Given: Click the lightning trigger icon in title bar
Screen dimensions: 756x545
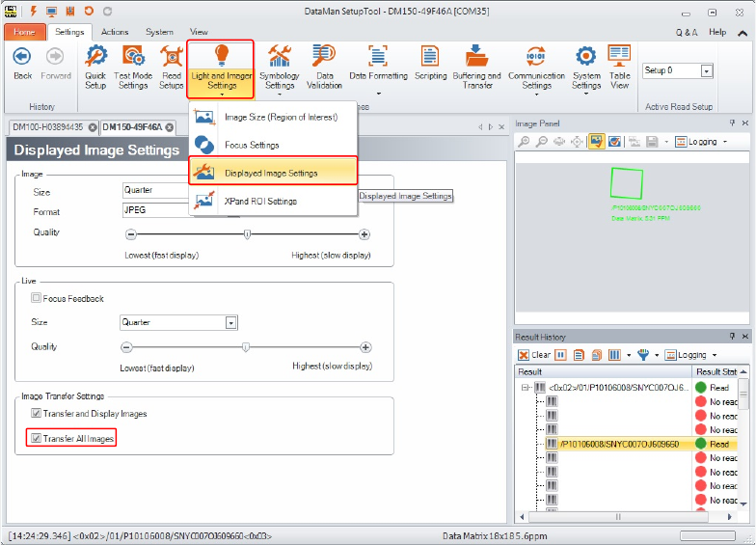Looking at the screenshot, I should point(33,12).
